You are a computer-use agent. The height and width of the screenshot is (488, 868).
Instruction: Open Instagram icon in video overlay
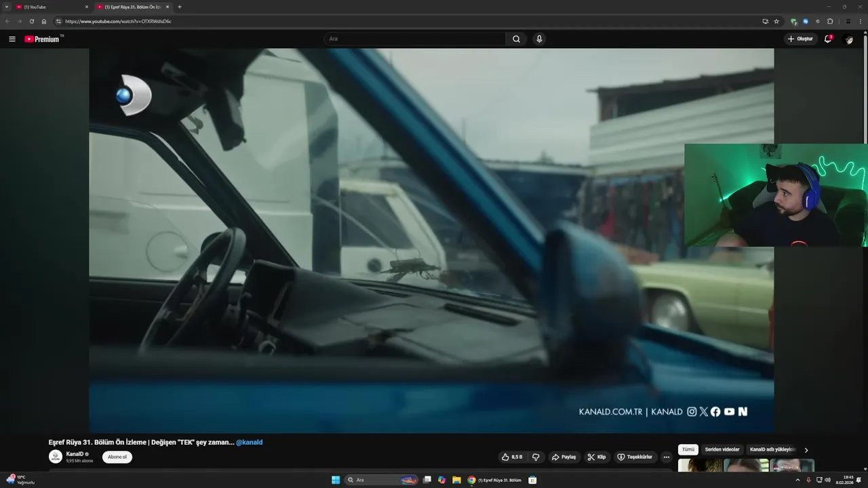692,411
